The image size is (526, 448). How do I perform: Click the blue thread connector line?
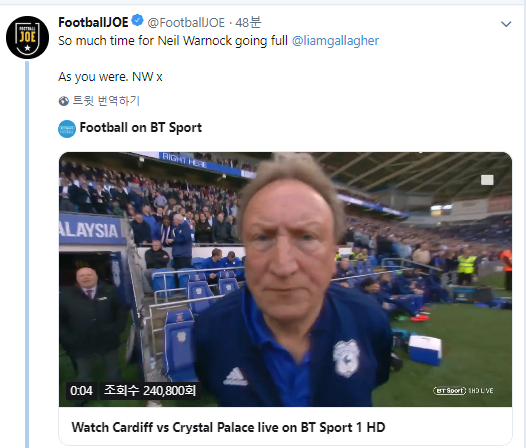pos(27,254)
